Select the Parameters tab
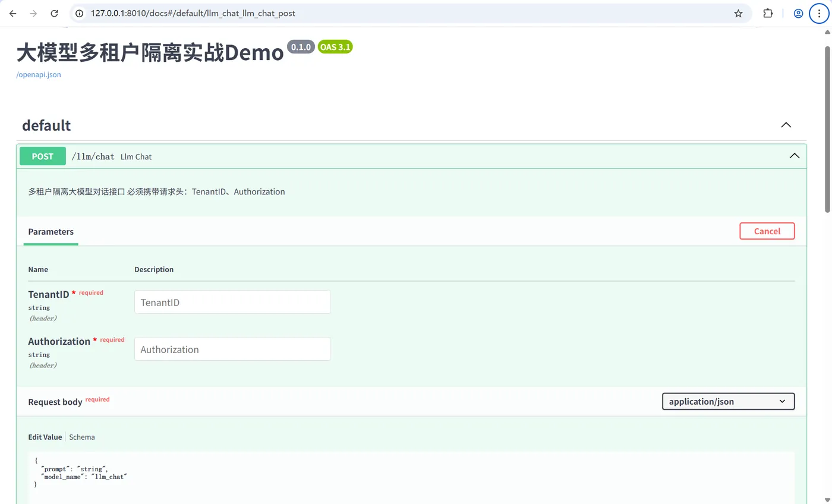This screenshot has height=504, width=832. 51,232
